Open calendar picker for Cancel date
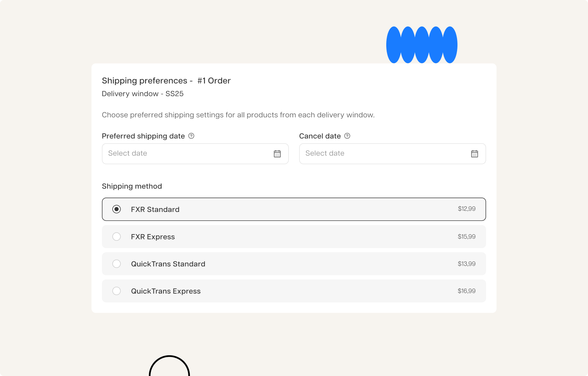 [474, 154]
